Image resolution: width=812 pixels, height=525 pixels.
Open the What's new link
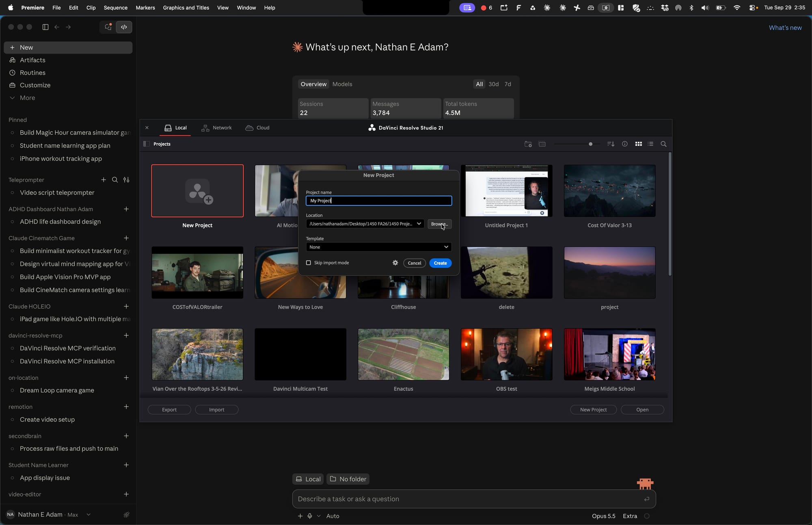point(785,28)
